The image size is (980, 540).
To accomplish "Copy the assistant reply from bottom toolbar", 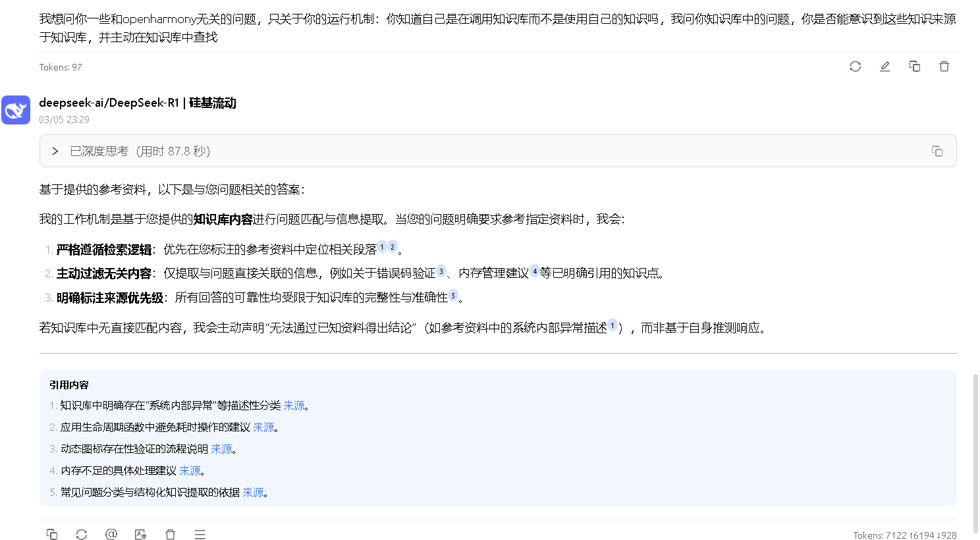I will [x=52, y=534].
